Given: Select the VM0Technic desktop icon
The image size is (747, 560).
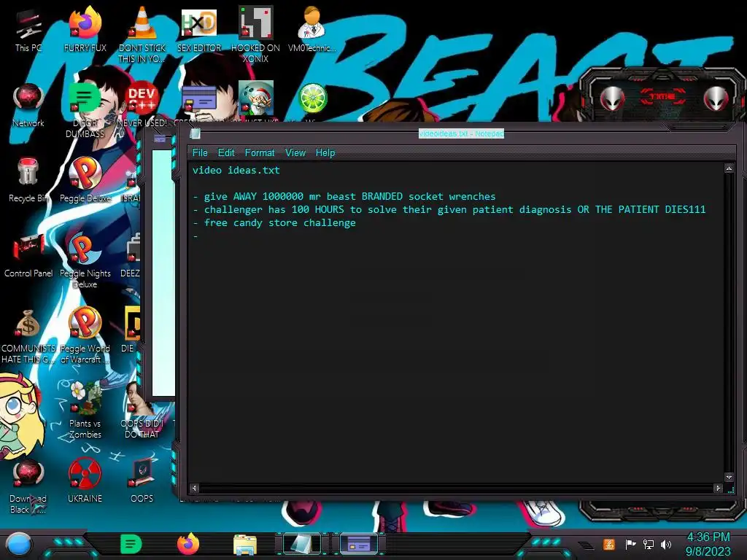Looking at the screenshot, I should click(311, 29).
